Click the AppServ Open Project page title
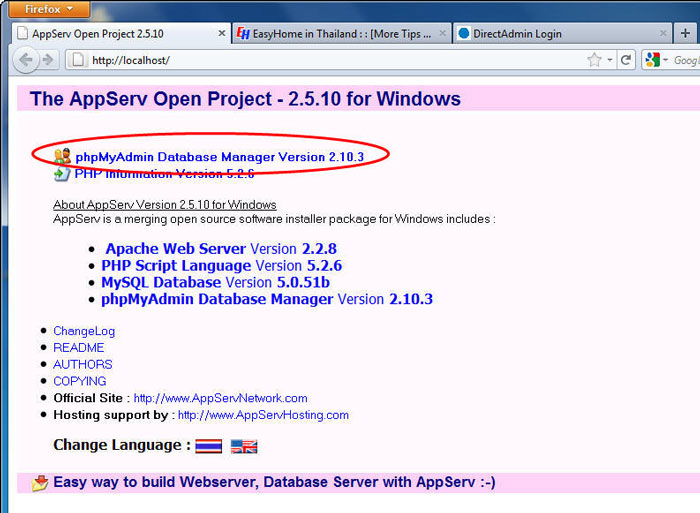This screenshot has width=700, height=513. 245,99
